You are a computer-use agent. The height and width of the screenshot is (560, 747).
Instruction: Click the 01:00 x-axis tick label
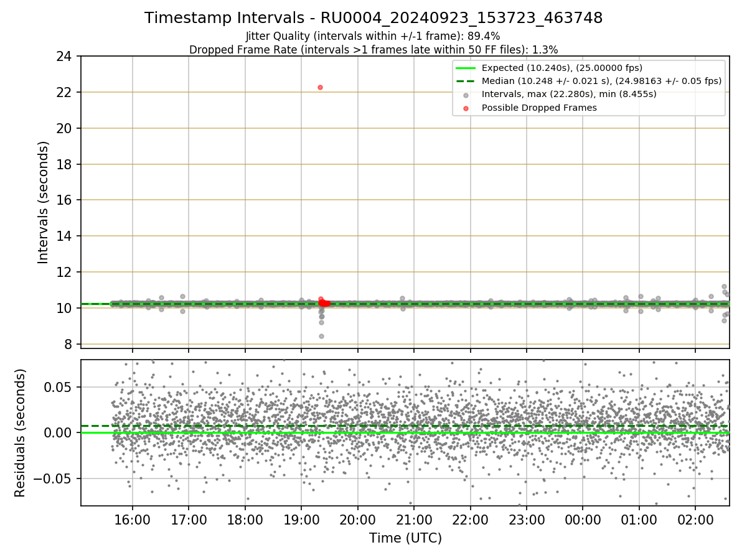coord(639,519)
